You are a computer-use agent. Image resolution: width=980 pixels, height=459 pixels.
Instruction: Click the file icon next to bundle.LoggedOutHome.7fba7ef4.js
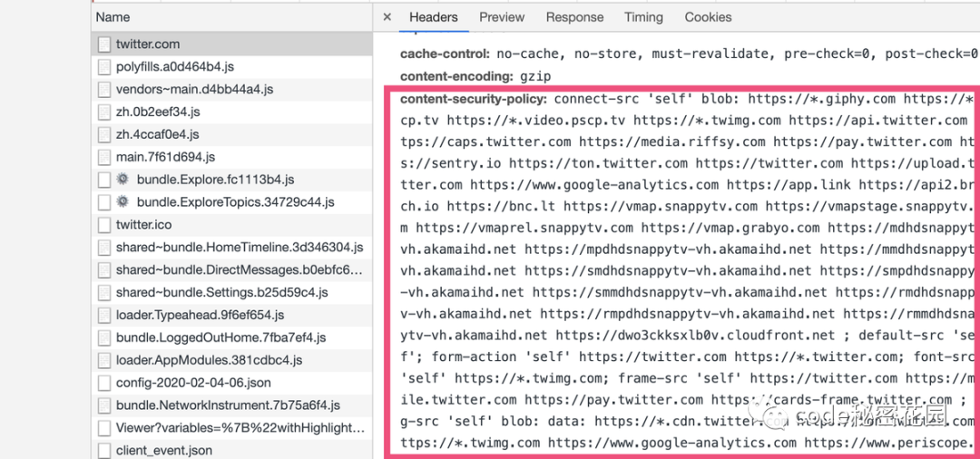(103, 337)
